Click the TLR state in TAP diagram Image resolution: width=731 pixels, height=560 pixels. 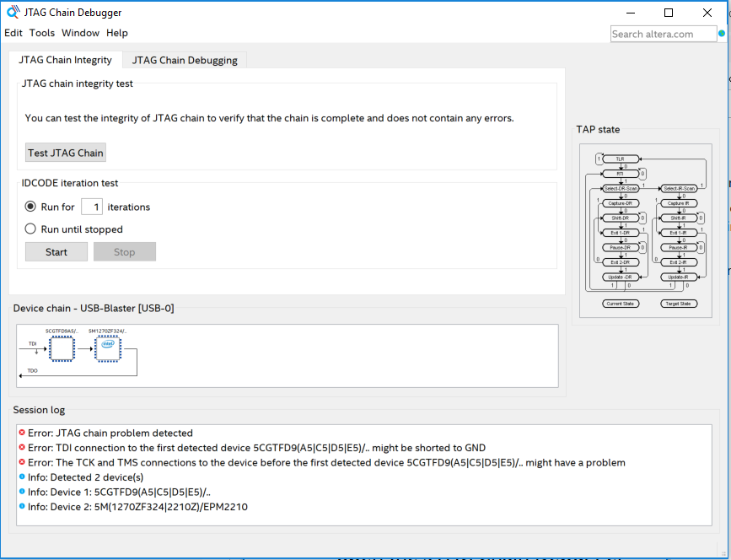click(x=620, y=159)
